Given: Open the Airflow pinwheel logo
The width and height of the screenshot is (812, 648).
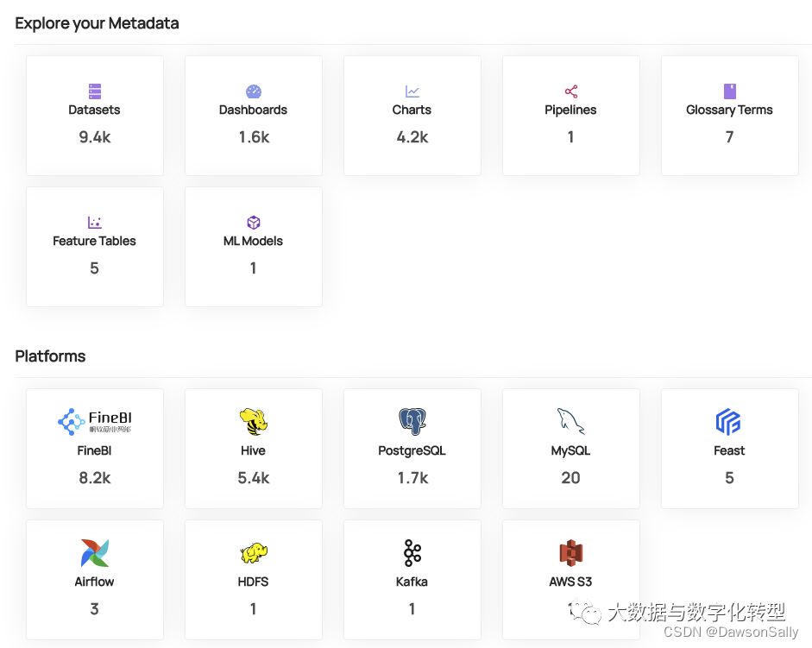Looking at the screenshot, I should (94, 552).
